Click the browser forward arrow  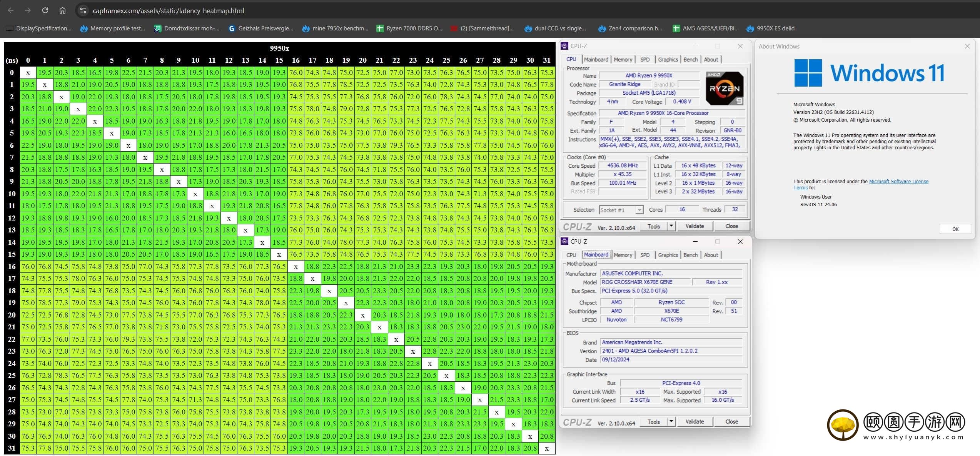[x=28, y=10]
